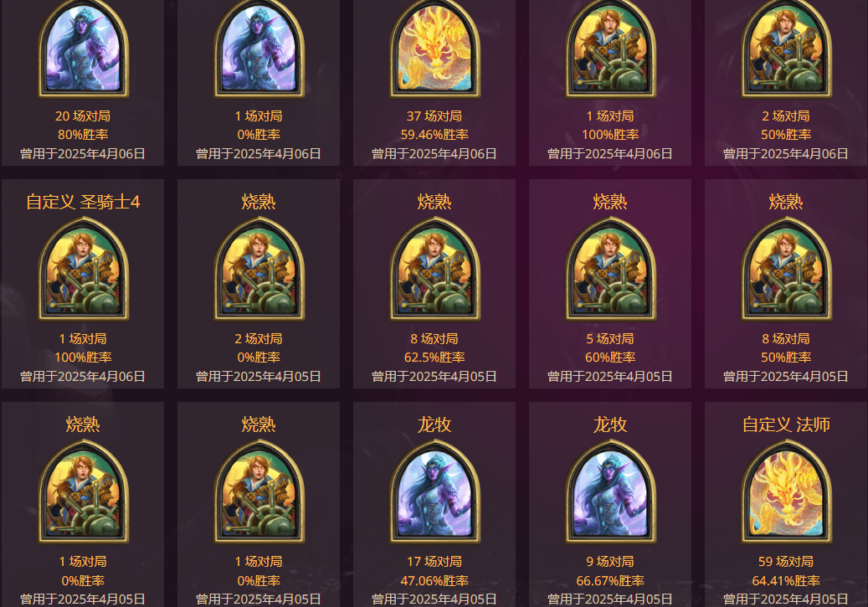Click the 龙牧 portrait with 66.67% win rate

pos(610,491)
